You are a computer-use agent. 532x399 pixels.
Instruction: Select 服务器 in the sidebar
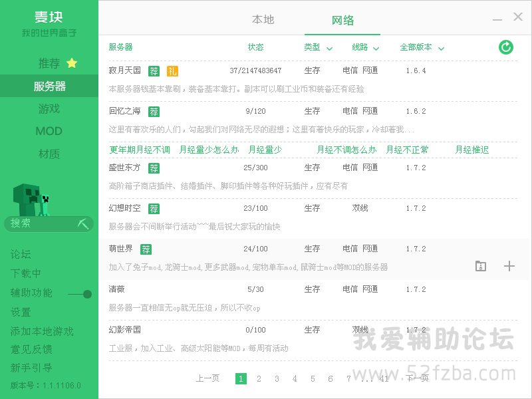pos(49,86)
